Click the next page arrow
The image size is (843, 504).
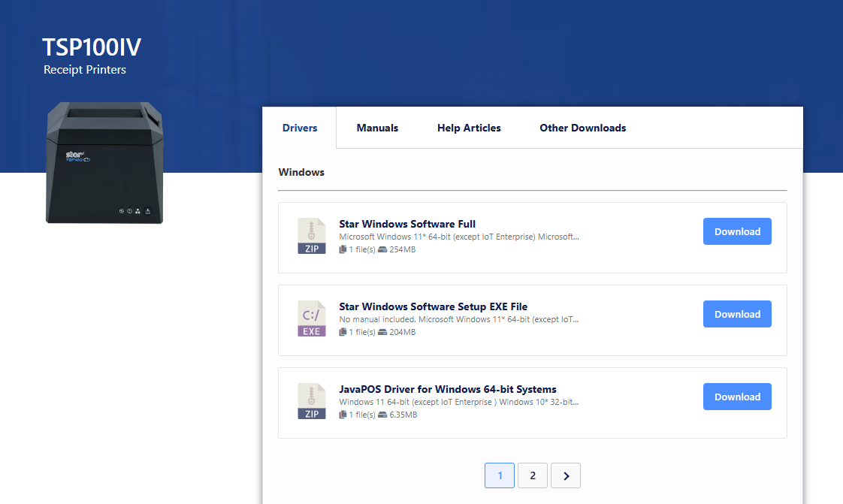pyautogui.click(x=566, y=475)
